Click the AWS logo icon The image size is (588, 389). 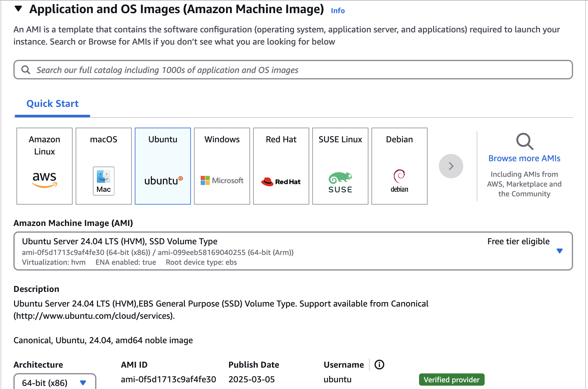pos(45,180)
